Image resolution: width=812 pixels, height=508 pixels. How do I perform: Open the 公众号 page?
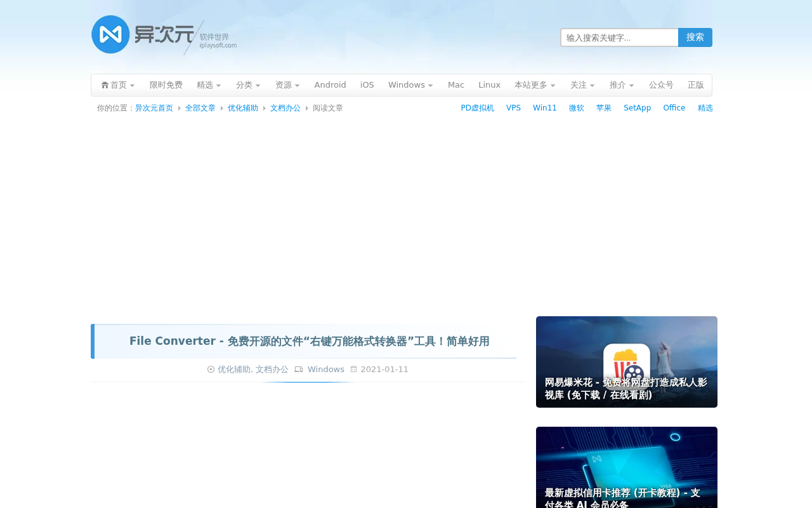[662, 85]
